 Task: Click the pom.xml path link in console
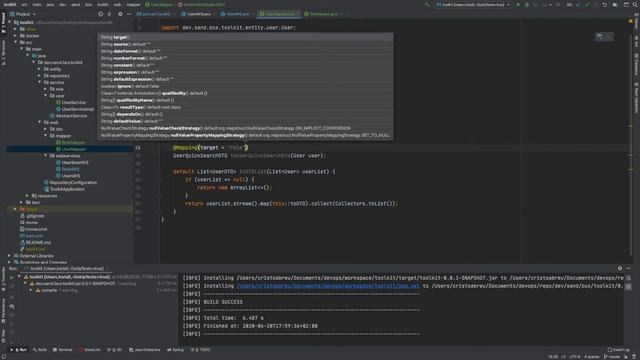328,286
